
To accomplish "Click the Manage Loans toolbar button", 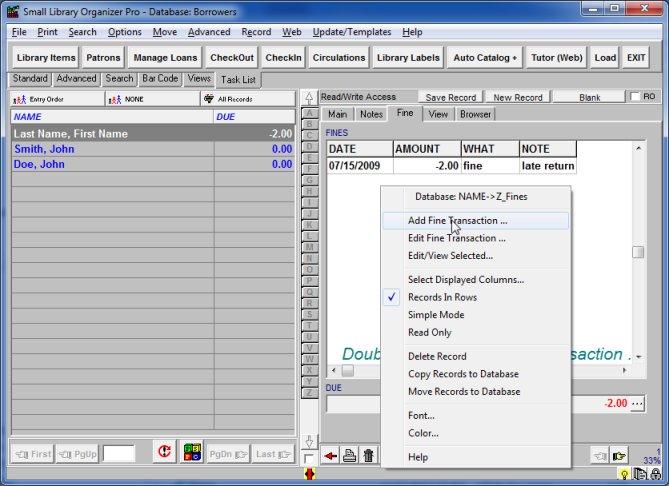I will pyautogui.click(x=165, y=58).
